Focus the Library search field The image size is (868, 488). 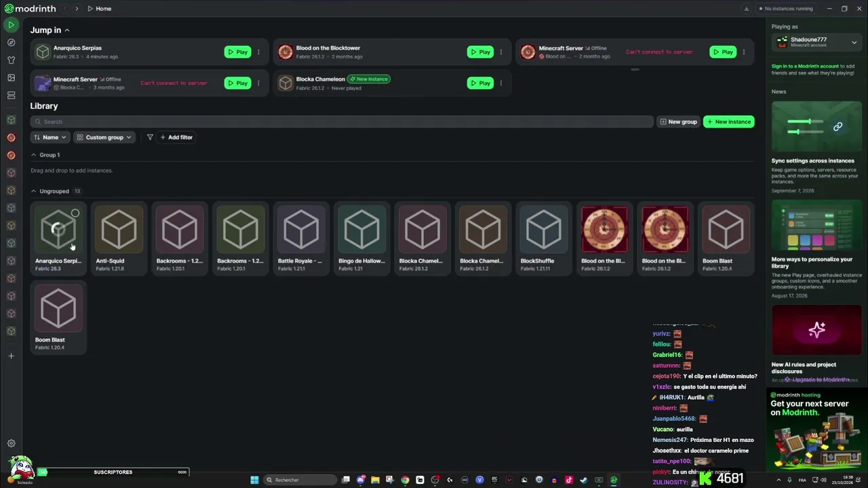point(342,122)
